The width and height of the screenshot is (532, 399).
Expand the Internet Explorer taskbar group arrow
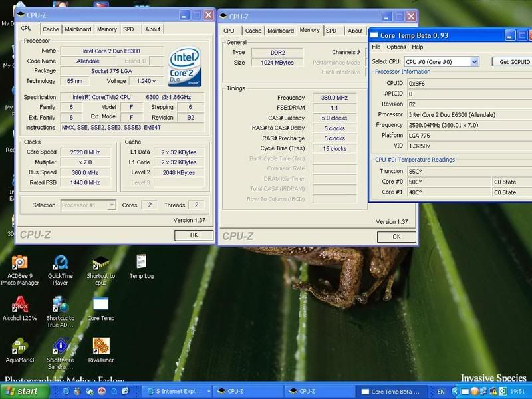[x=208, y=391]
